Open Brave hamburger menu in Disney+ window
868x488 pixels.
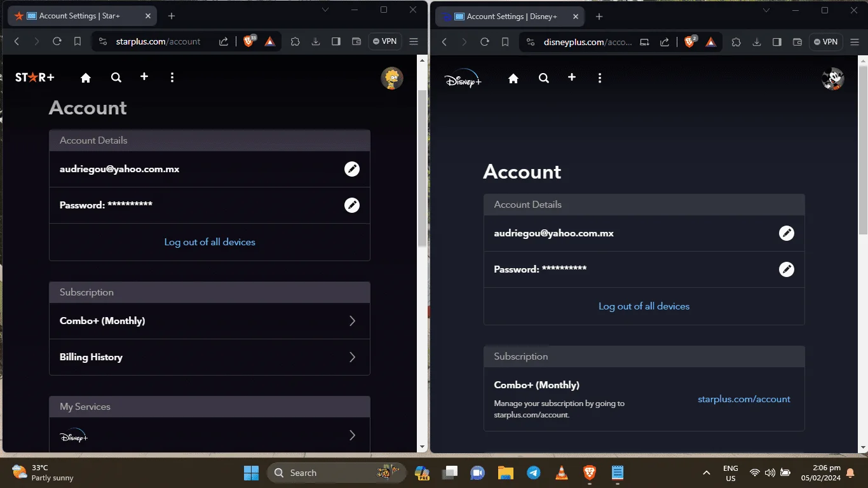coord(854,42)
